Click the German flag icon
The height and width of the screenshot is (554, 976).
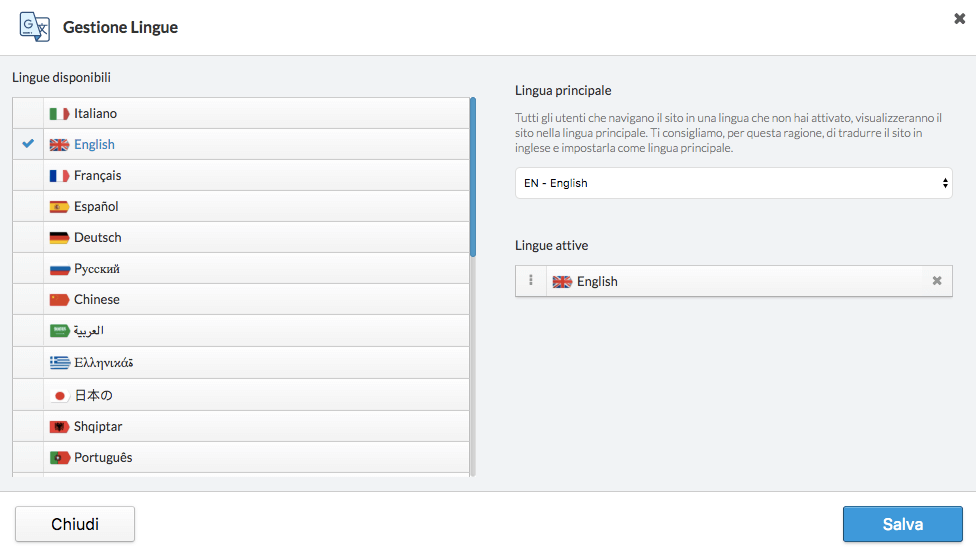pyautogui.click(x=59, y=238)
